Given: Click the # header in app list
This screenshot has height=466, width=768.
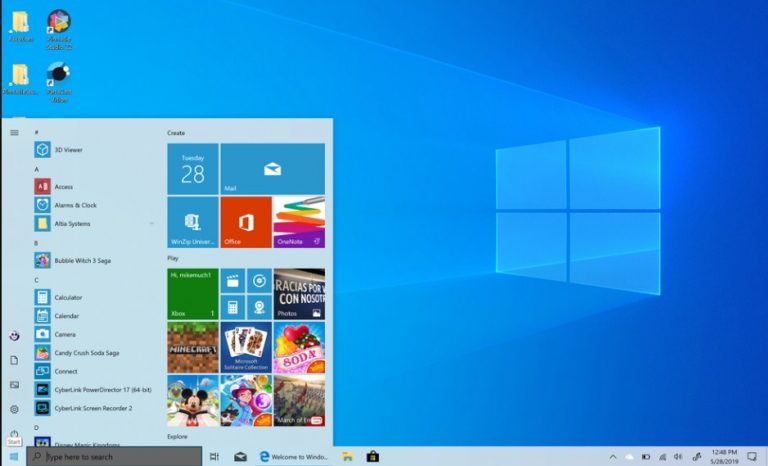Looking at the screenshot, I should pos(36,132).
